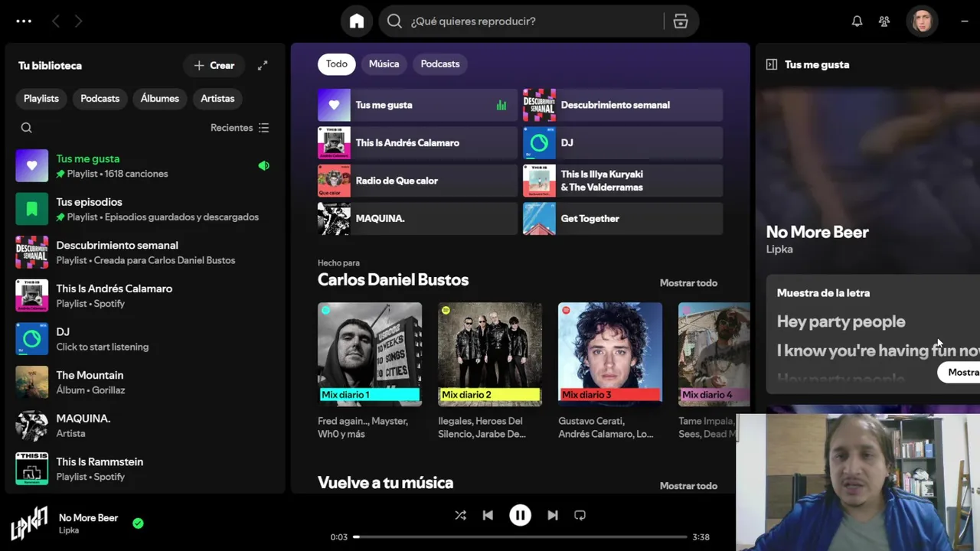Open MAQUINA. shortcut tile

pyautogui.click(x=417, y=219)
